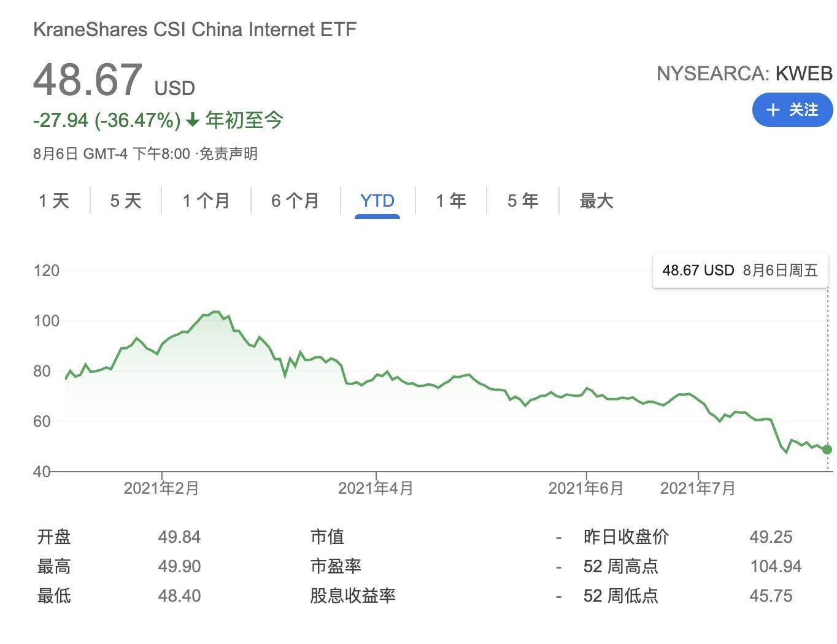Switch to the 6个月 chart view
This screenshot has height=644, width=837.
(x=295, y=201)
